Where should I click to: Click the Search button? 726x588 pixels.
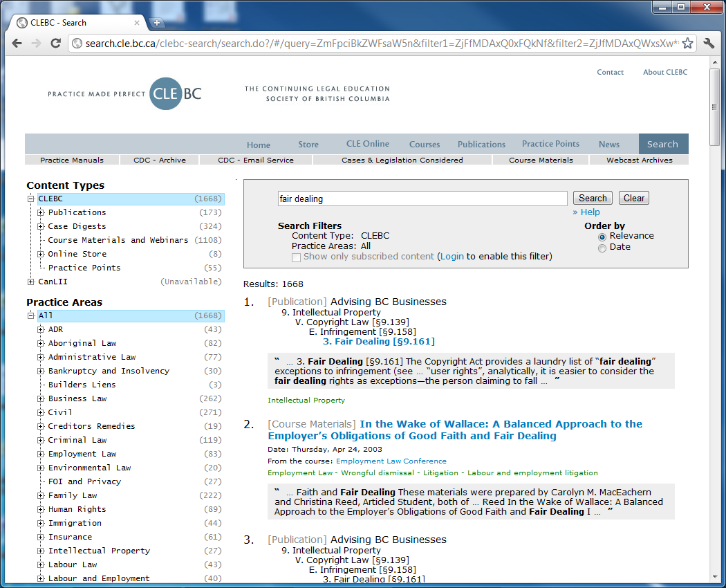point(593,198)
